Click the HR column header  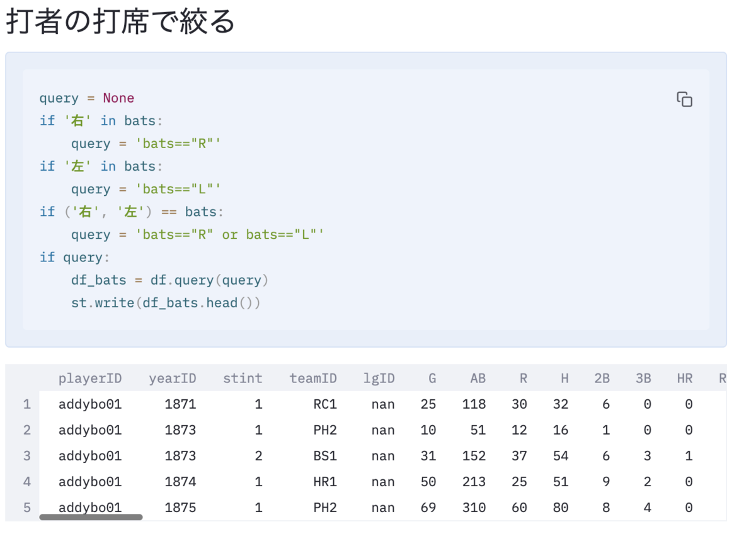[x=685, y=379]
